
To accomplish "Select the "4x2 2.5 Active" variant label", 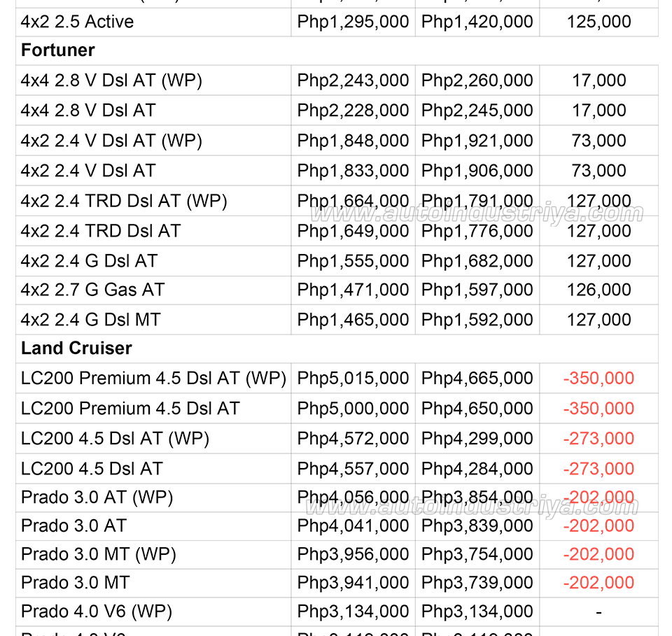I will [x=77, y=22].
